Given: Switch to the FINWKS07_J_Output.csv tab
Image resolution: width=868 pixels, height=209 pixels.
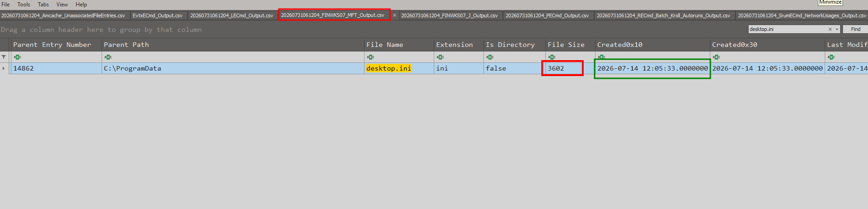Looking at the screenshot, I should (449, 15).
